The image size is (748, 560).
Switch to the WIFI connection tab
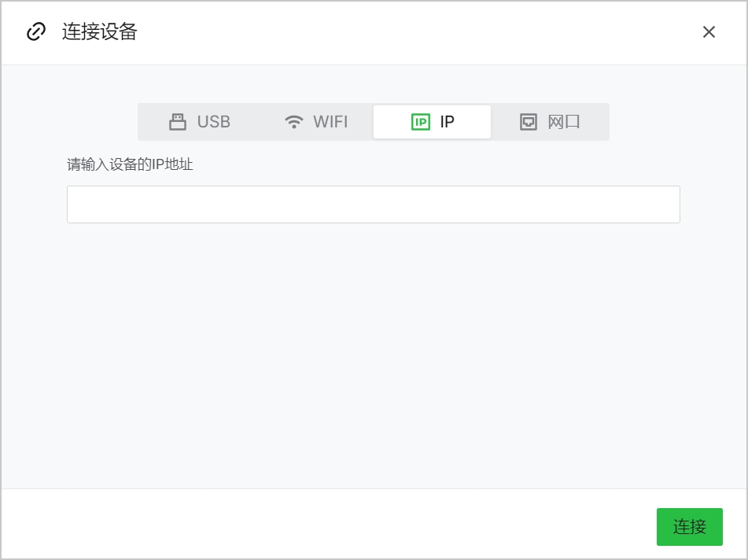(x=315, y=122)
